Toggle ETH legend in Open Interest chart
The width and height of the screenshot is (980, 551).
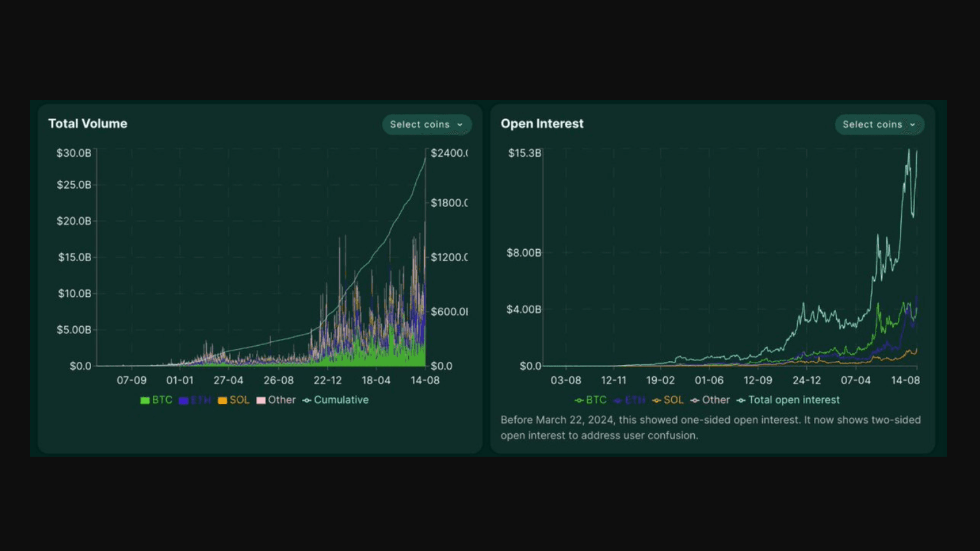629,400
